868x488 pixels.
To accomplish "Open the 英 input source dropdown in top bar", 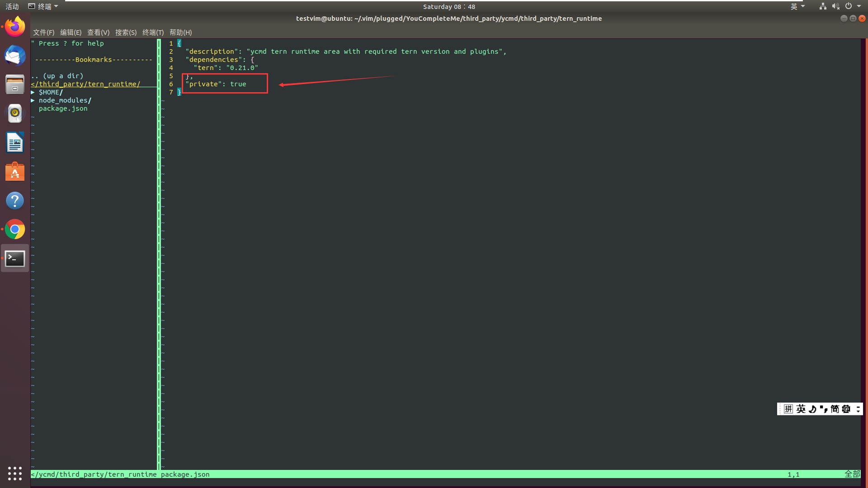I will 797,6.
